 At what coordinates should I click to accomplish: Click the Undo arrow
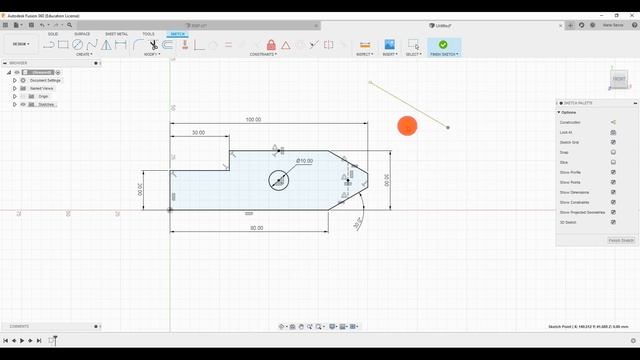coord(42,25)
